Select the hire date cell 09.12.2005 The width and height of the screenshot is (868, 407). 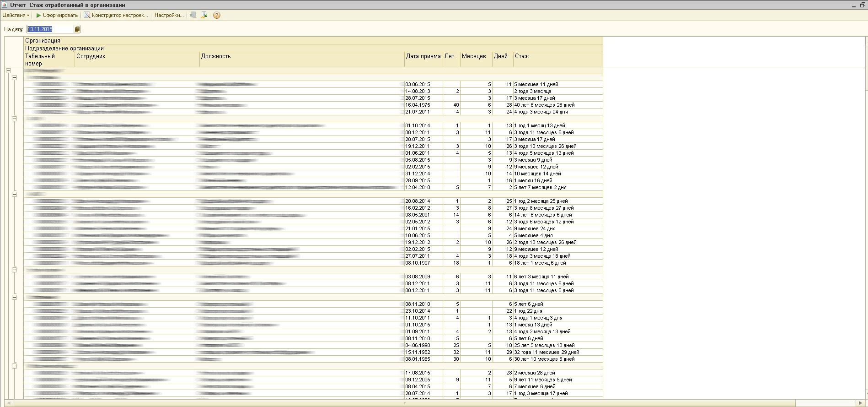[x=423, y=380]
